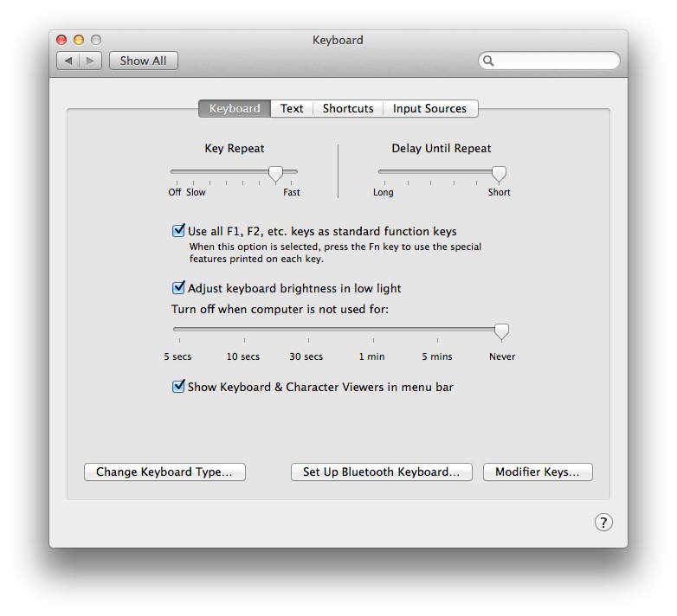Click the Key Repeat heading
677x616 pixels.
pos(235,149)
